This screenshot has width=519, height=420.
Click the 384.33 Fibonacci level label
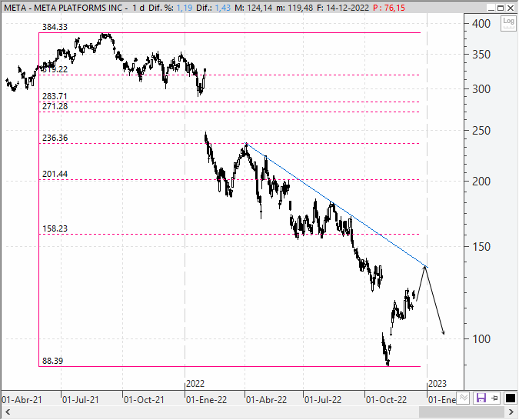pyautogui.click(x=55, y=27)
